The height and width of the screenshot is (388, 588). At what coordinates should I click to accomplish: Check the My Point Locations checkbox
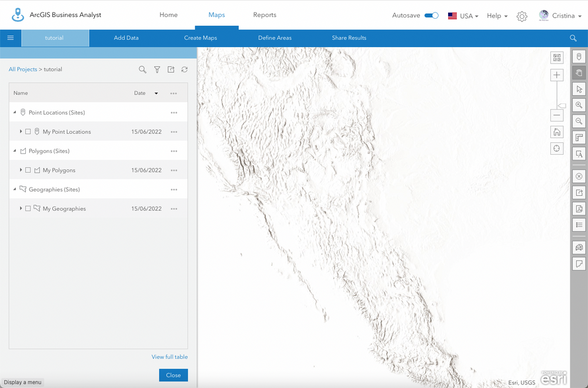click(28, 131)
